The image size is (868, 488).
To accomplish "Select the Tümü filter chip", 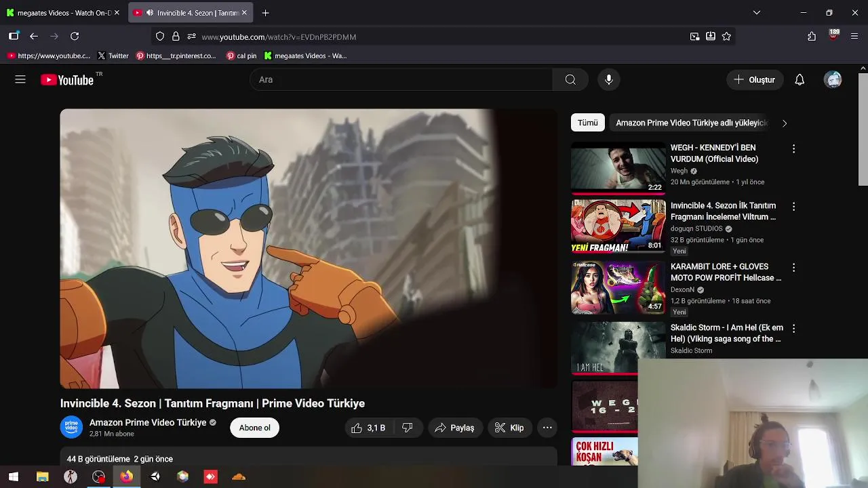I will pos(588,123).
